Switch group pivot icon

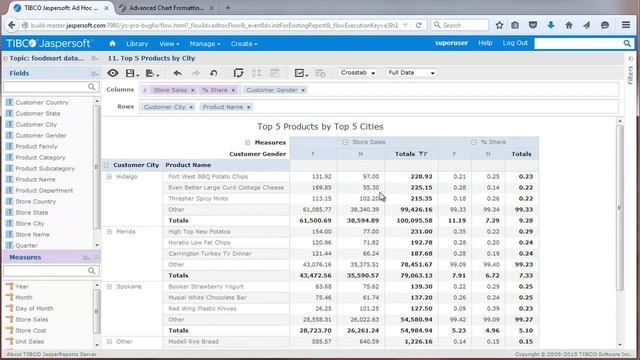pos(238,73)
